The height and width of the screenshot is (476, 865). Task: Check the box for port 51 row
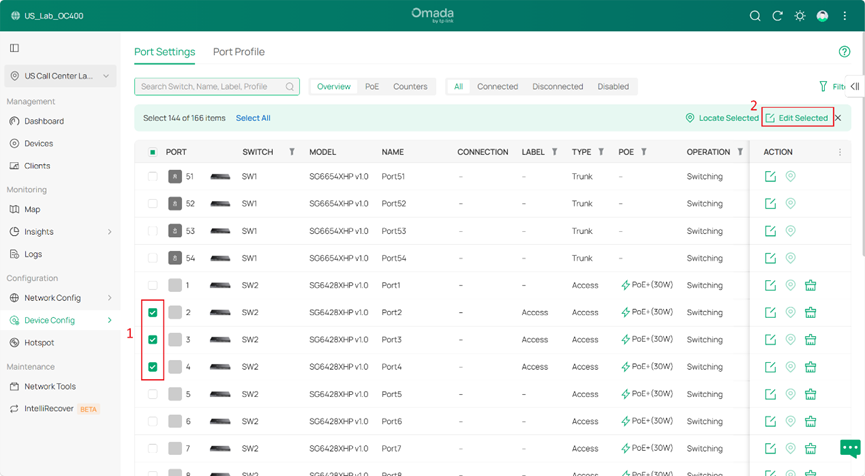coord(153,177)
